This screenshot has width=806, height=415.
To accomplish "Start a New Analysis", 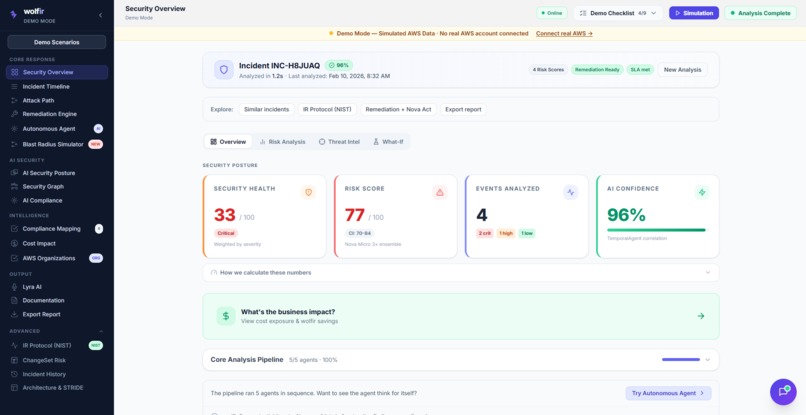I will [682, 69].
